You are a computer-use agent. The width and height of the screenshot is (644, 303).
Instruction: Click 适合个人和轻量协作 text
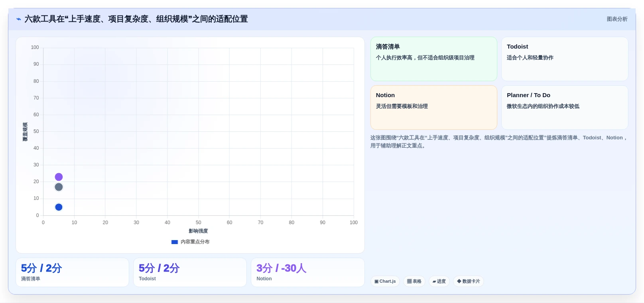[530, 58]
